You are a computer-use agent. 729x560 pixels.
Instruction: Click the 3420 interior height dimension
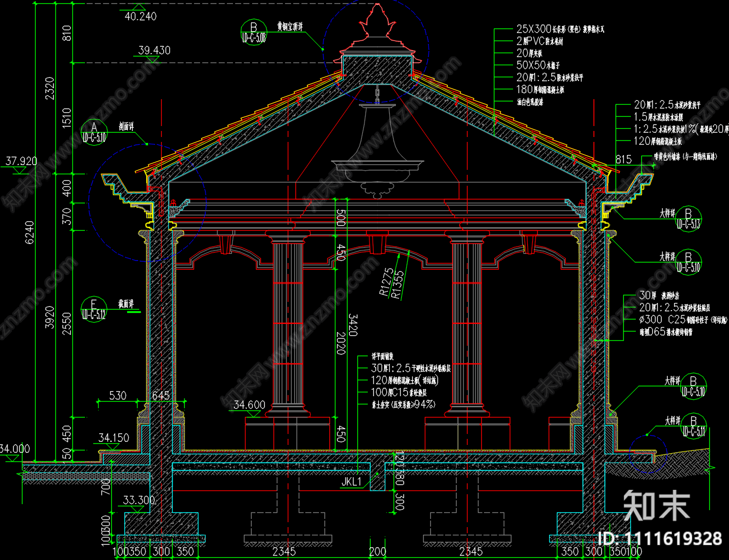point(353,325)
